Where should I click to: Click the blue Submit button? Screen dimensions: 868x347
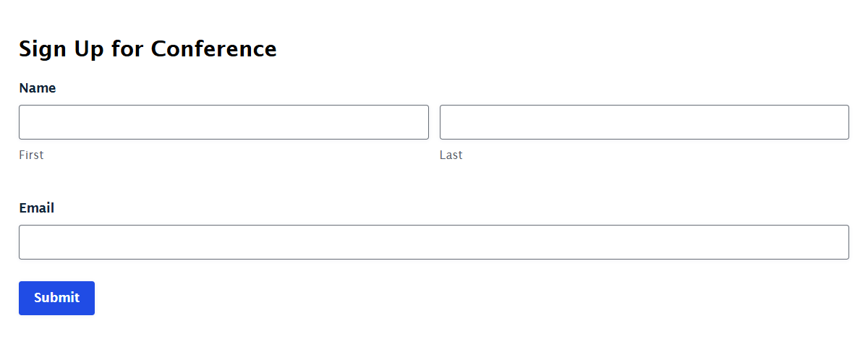[56, 298]
